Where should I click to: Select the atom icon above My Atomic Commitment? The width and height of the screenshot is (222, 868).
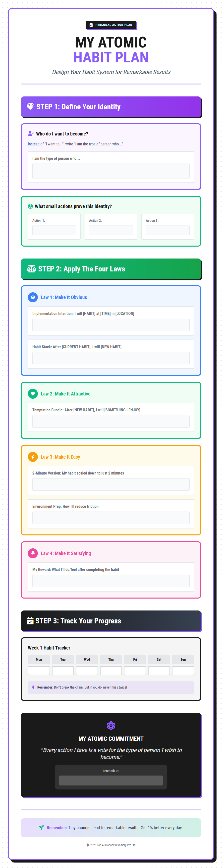(x=111, y=726)
